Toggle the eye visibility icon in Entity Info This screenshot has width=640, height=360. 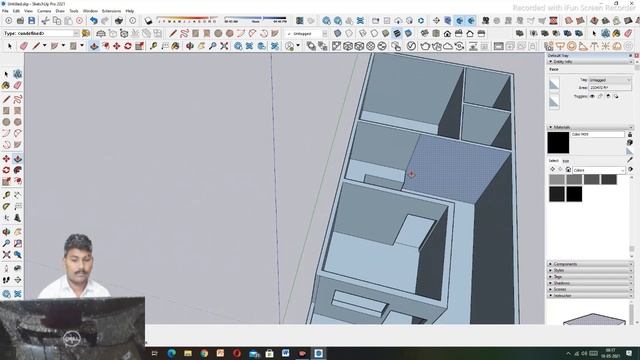click(592, 96)
